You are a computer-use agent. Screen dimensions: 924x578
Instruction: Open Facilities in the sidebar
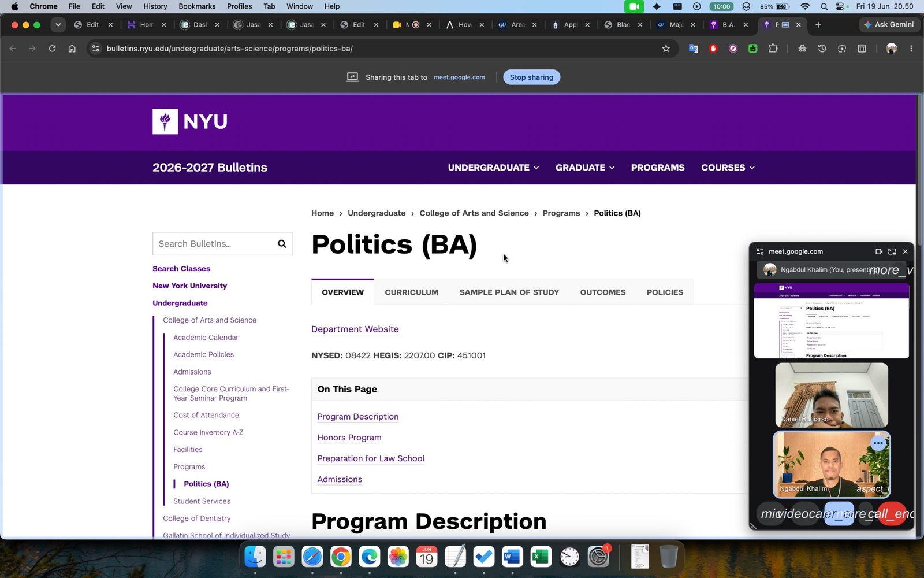coord(188,450)
